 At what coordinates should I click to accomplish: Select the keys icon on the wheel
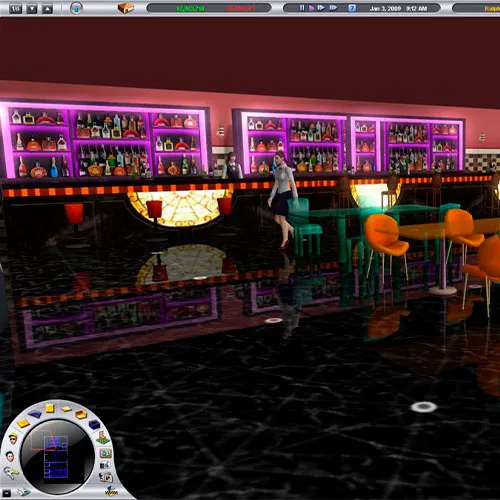click(11, 473)
